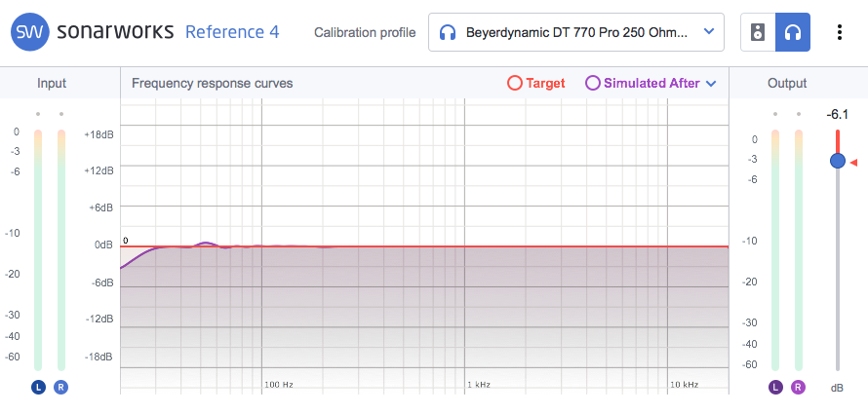Click the Sonarworks SW logo

click(30, 32)
